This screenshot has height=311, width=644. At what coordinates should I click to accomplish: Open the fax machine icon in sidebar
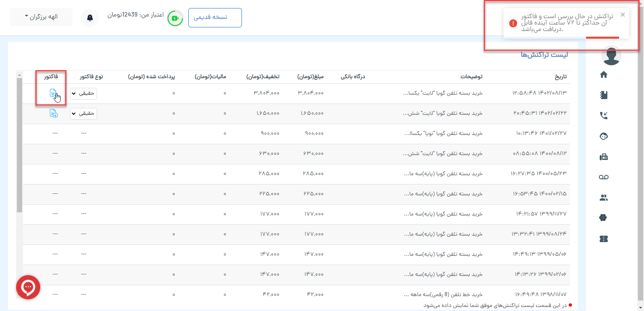click(x=603, y=157)
